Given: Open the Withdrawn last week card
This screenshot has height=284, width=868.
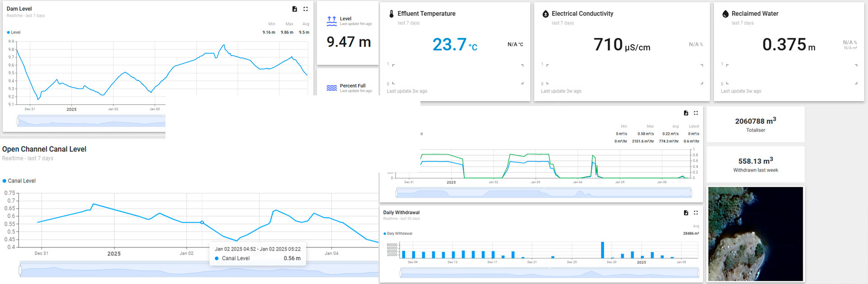Looking at the screenshot, I should click(755, 164).
